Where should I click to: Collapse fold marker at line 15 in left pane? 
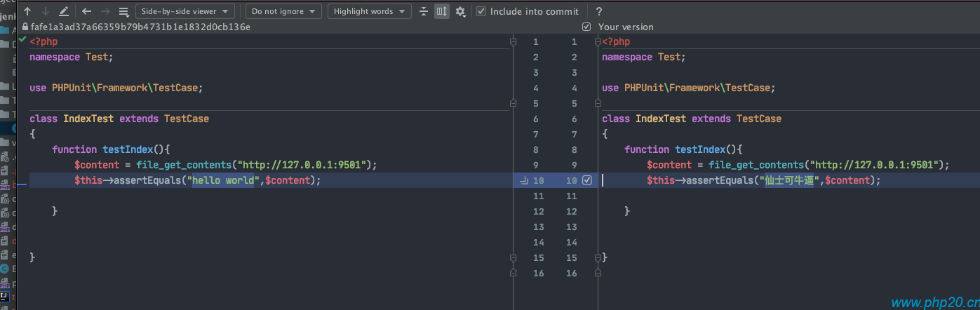click(514, 257)
